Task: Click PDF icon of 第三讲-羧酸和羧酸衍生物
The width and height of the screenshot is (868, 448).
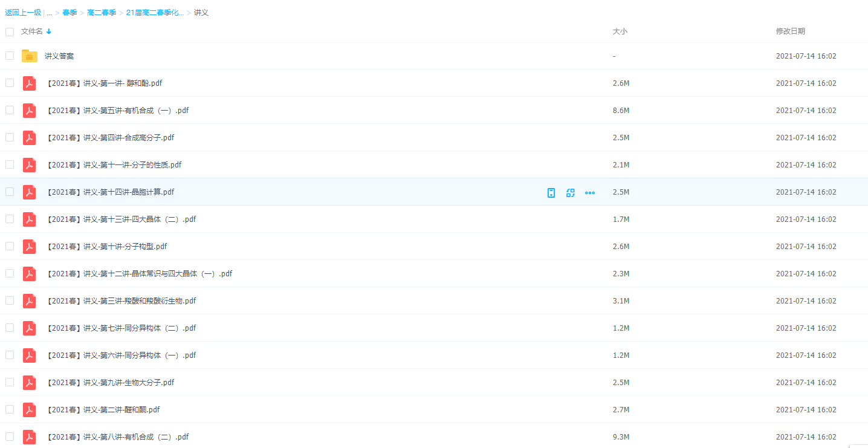Action: pyautogui.click(x=29, y=301)
